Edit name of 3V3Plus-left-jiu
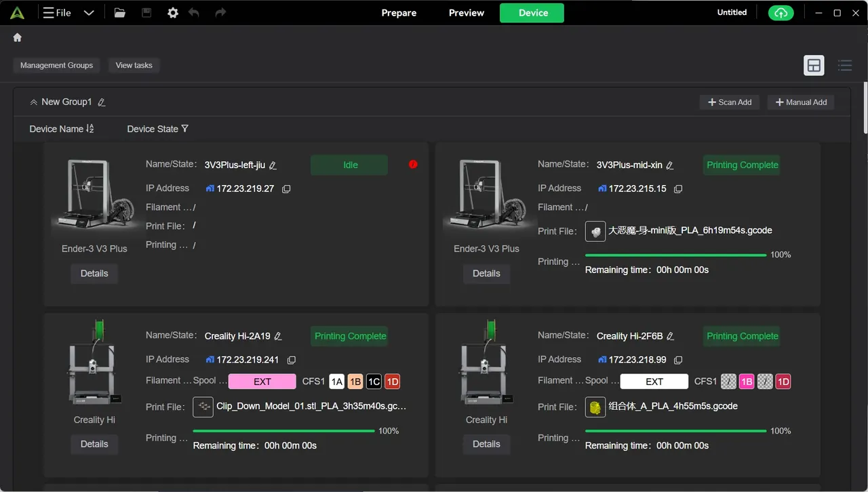Image resolution: width=868 pixels, height=492 pixels. [273, 165]
